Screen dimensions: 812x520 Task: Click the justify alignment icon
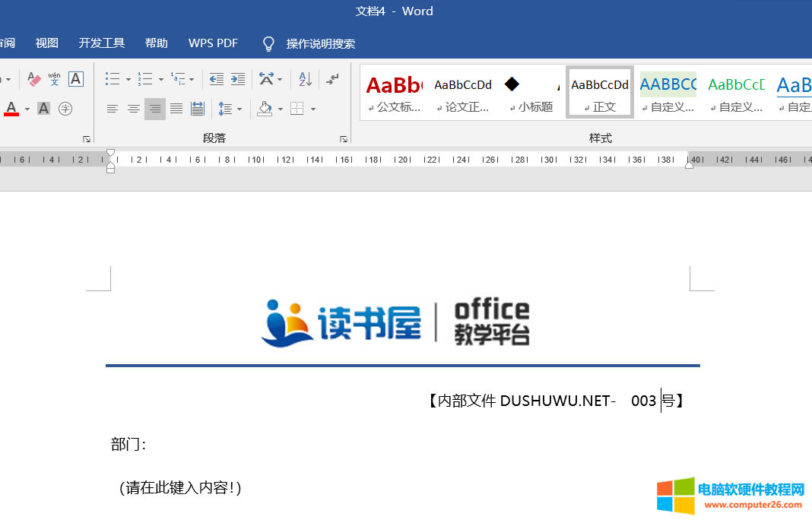(x=176, y=109)
